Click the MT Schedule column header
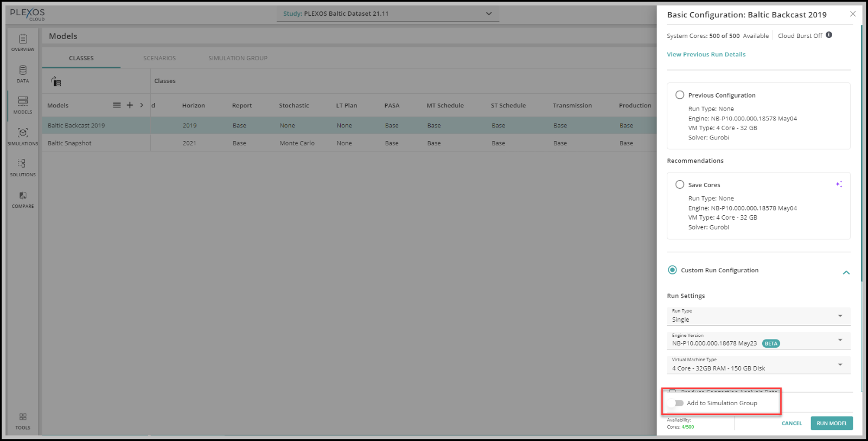868x441 pixels. [x=445, y=106]
